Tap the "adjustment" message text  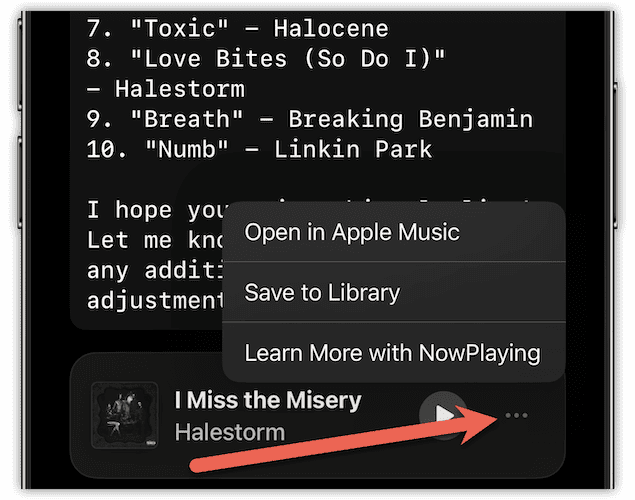coord(155,301)
